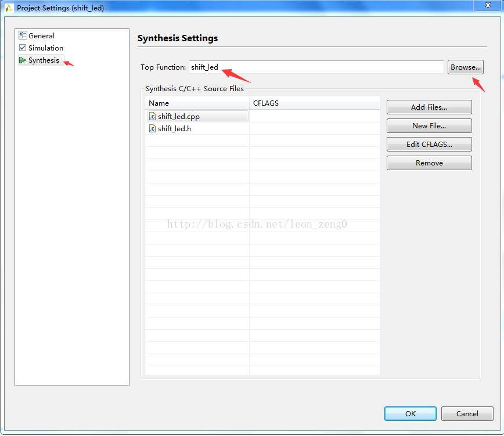504x436 pixels.
Task: Open the General settings category
Action: coord(37,35)
